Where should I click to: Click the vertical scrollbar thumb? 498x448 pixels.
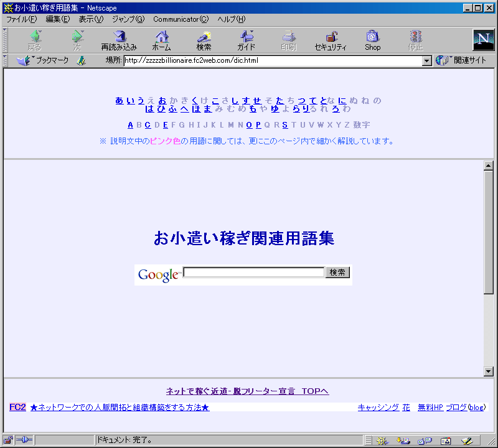coord(489,232)
